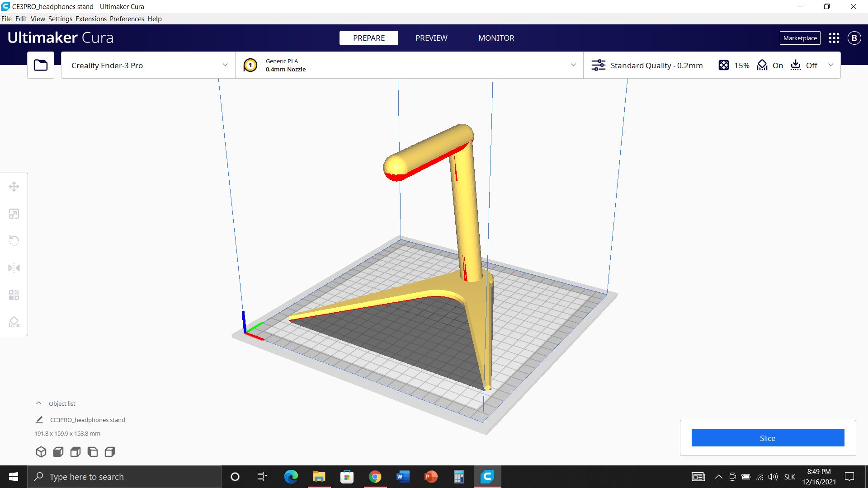The image size is (868, 488).
Task: Switch to the PREVIEW stage tab
Action: pyautogui.click(x=431, y=38)
